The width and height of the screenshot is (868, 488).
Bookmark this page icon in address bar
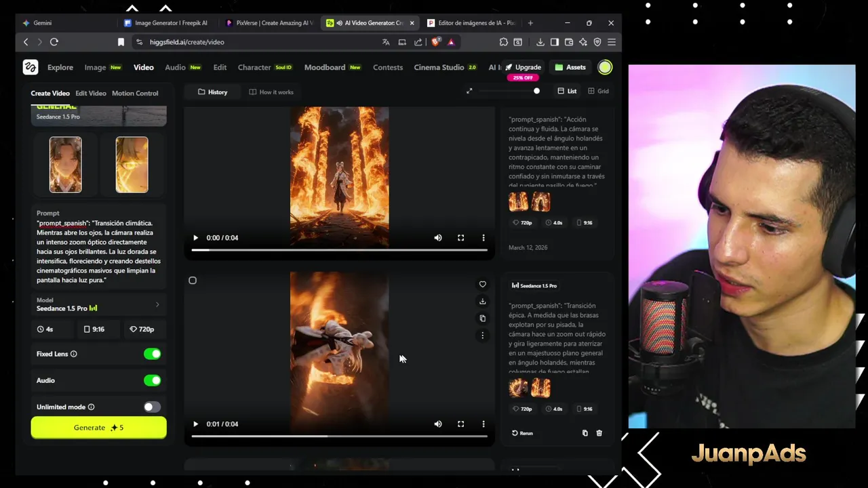121,42
